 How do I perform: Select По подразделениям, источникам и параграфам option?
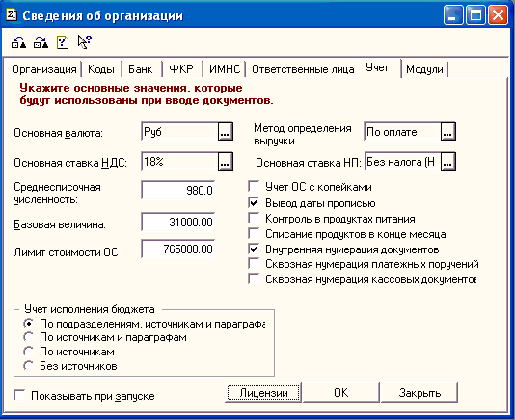(29, 324)
